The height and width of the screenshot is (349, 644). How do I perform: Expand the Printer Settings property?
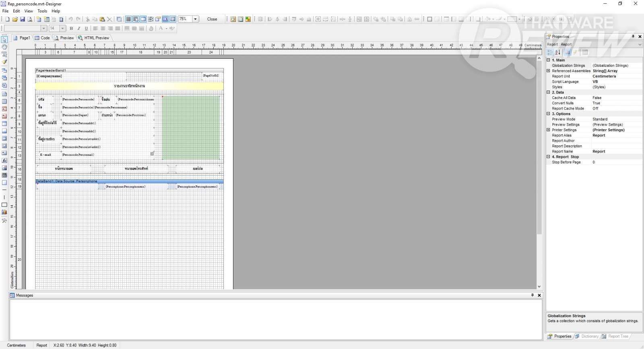pyautogui.click(x=548, y=130)
